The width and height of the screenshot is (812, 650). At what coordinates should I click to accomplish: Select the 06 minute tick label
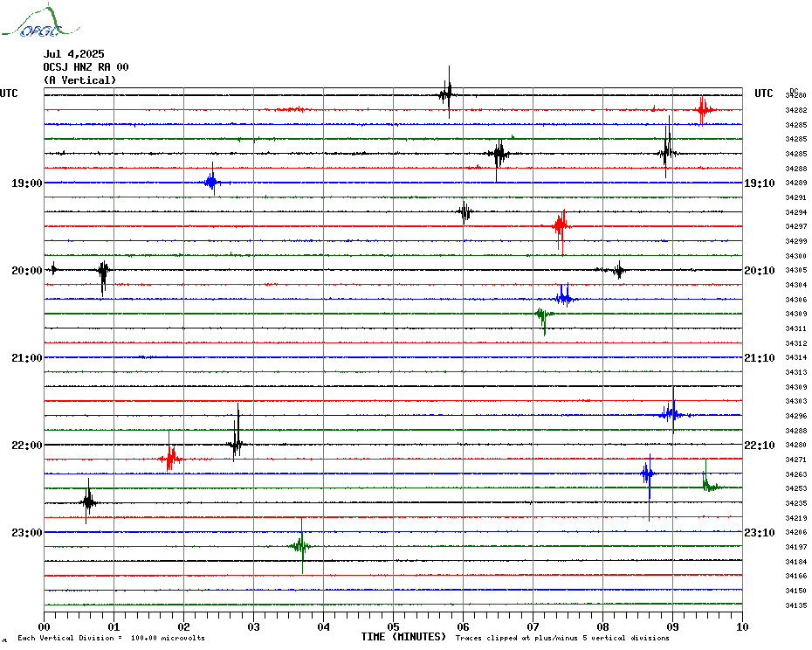(464, 626)
